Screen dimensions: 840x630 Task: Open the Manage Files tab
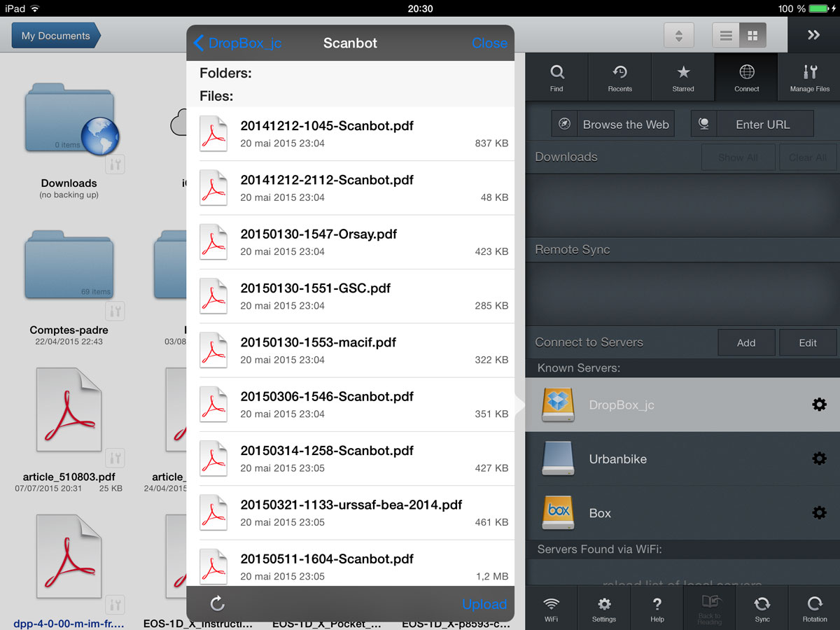(x=809, y=77)
